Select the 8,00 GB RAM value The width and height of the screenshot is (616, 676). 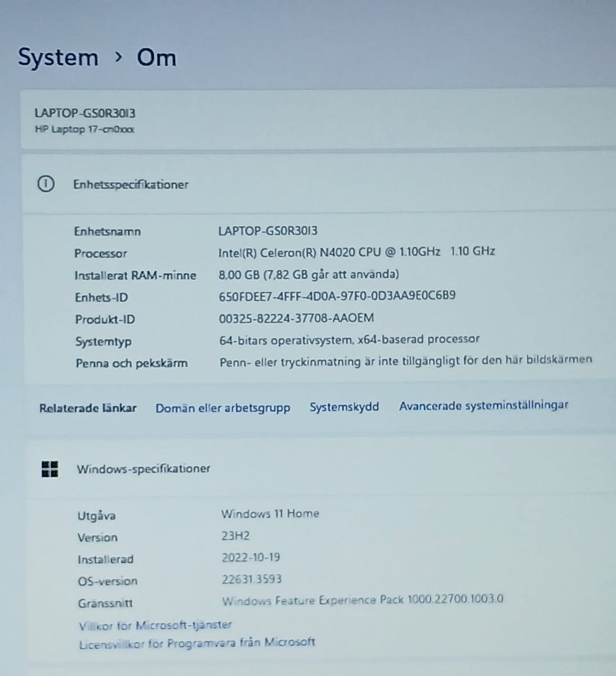309,275
